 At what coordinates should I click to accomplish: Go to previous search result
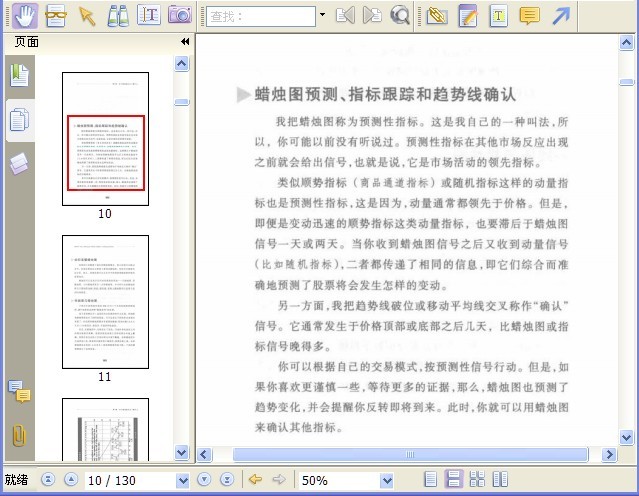[345, 16]
